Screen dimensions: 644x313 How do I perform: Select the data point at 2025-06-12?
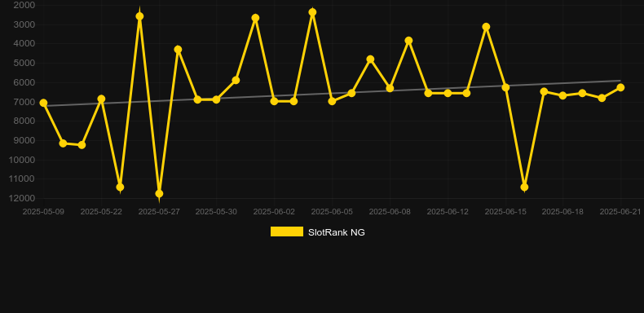click(448, 93)
